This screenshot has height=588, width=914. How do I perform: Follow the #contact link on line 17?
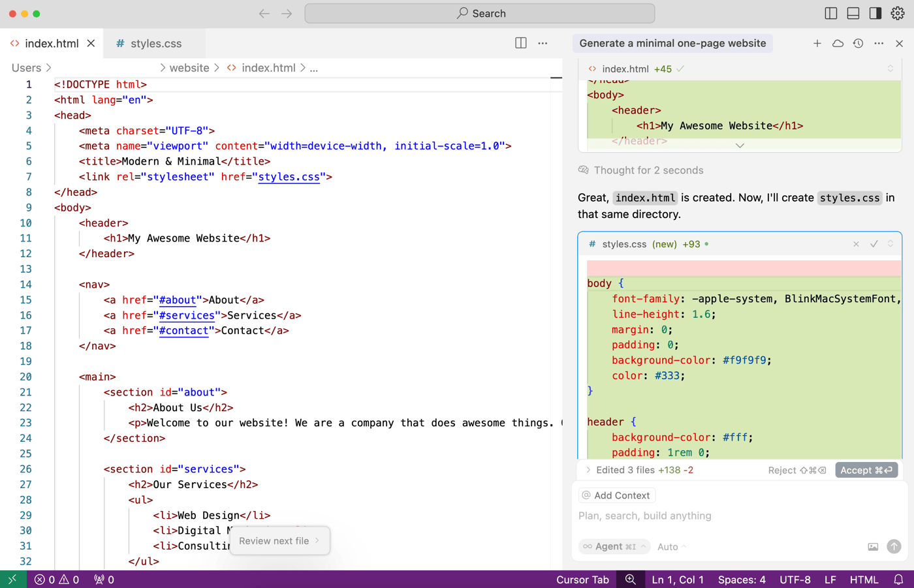coord(183,331)
